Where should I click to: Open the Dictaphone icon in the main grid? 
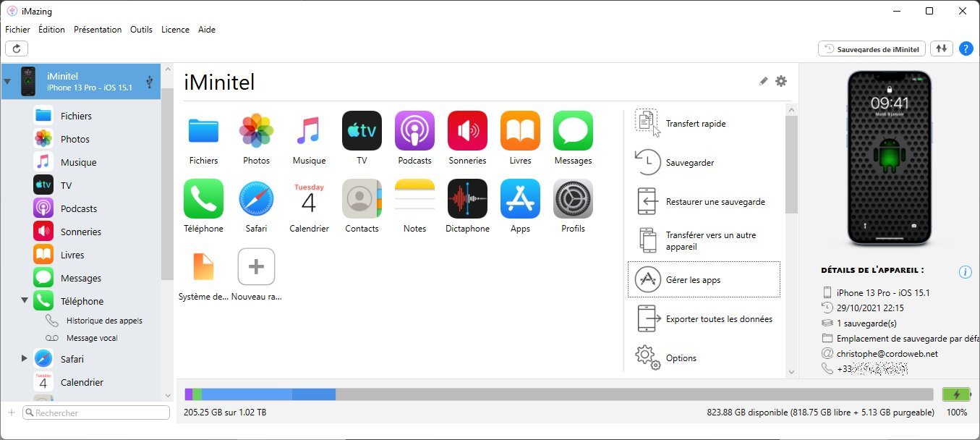click(467, 199)
